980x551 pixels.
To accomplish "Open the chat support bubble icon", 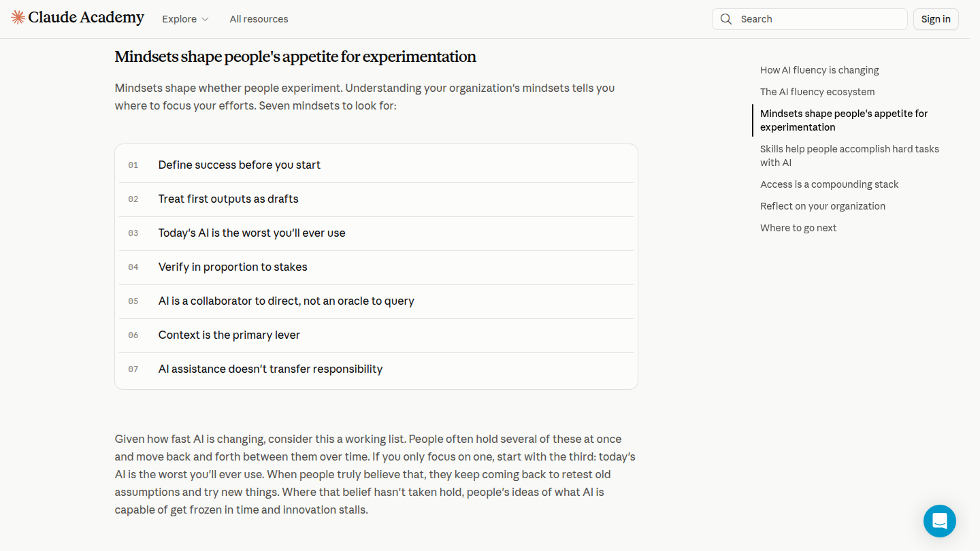I will 940,521.
